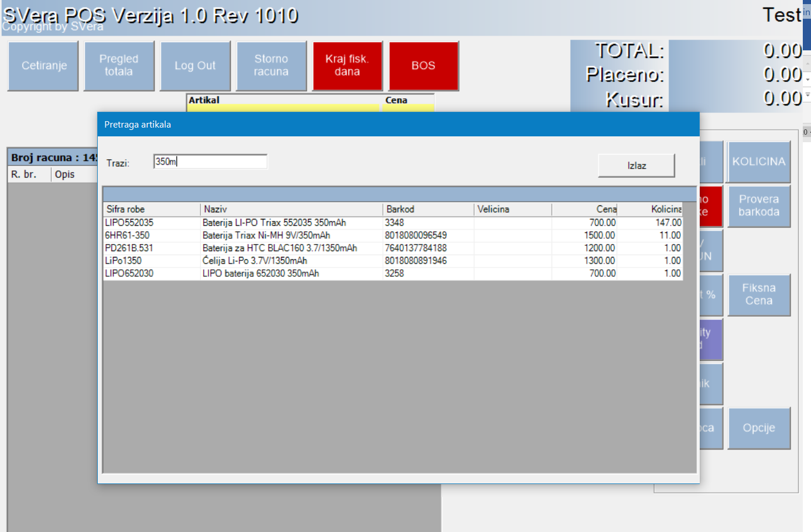Select LIPO baterija 652030 350mAh row
The image size is (811, 532).
coord(261,273)
